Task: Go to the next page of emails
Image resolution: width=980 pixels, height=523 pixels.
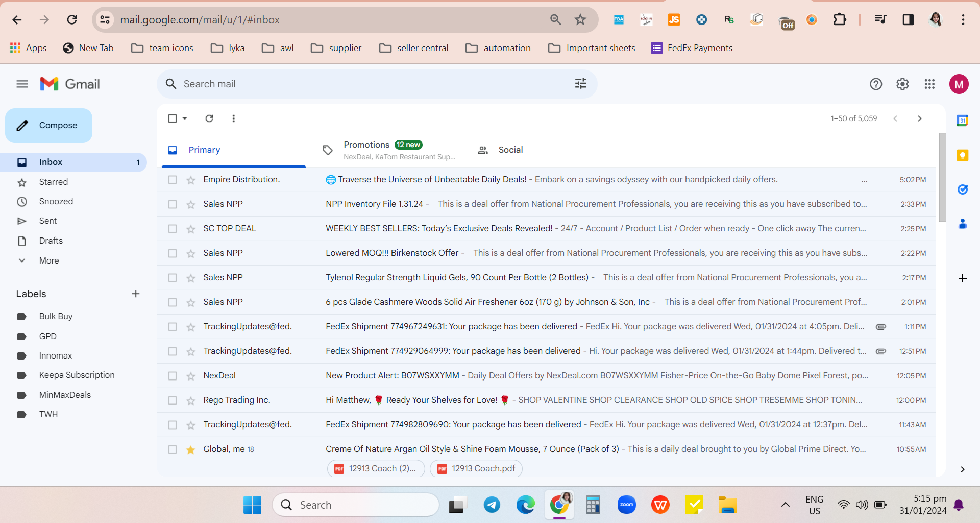Action: pyautogui.click(x=920, y=118)
